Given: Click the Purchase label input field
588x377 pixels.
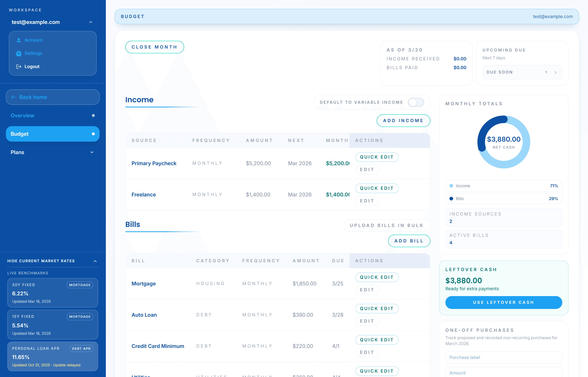Looking at the screenshot, I should click(503, 358).
